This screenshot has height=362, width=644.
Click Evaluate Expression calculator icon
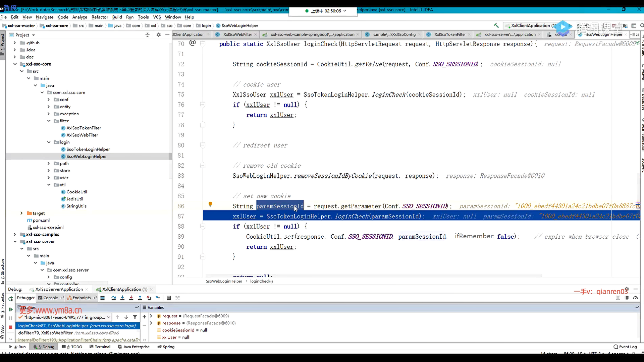click(169, 298)
